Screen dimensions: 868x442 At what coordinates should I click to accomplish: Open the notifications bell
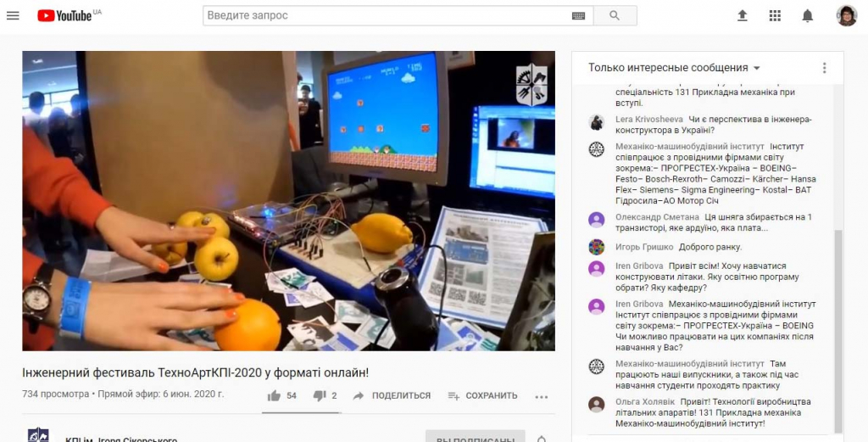[x=808, y=16]
